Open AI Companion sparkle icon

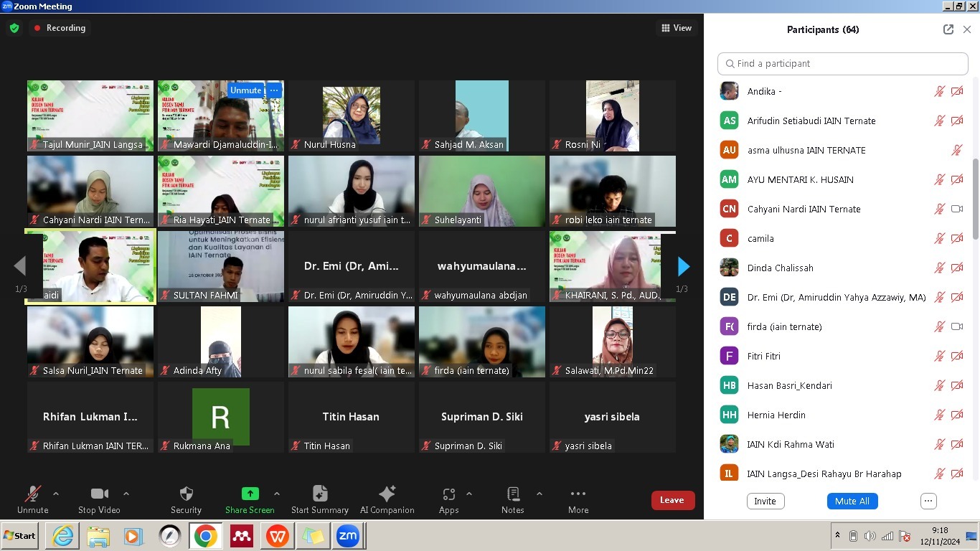(x=387, y=494)
